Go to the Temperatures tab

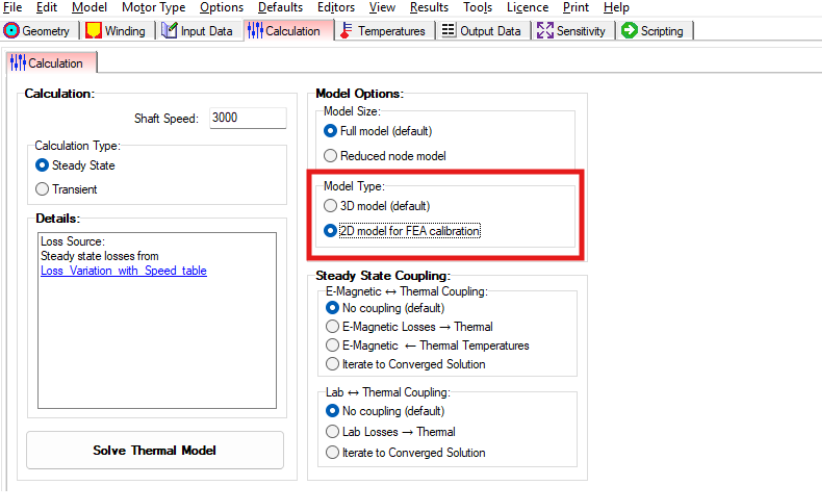coord(383,31)
